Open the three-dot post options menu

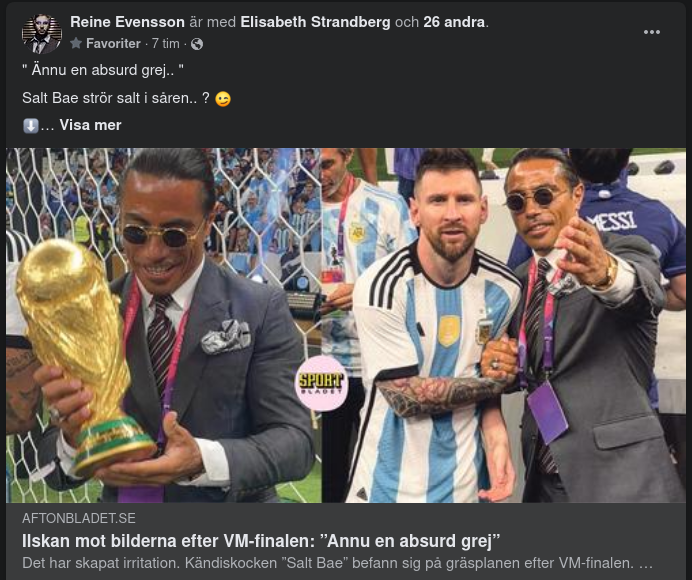(651, 32)
